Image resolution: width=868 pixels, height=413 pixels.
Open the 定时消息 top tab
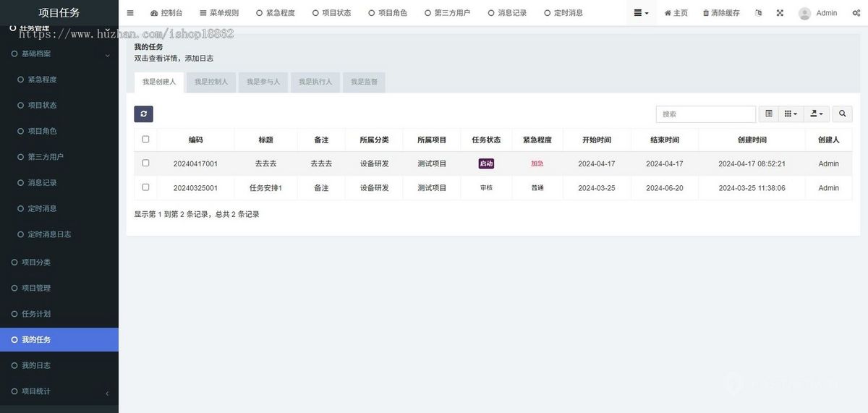pos(563,13)
